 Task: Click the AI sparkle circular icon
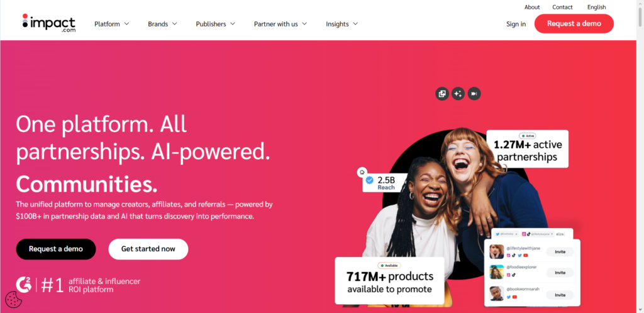pos(458,94)
